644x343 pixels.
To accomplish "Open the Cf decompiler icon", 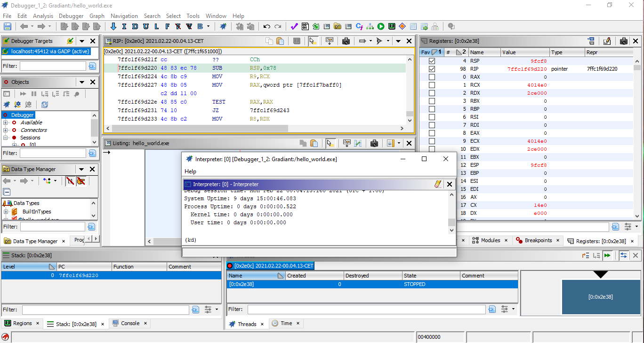I will click(x=359, y=26).
